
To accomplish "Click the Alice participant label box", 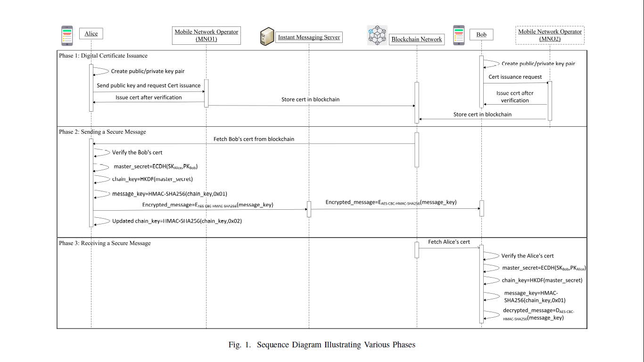I will pyautogui.click(x=91, y=33).
